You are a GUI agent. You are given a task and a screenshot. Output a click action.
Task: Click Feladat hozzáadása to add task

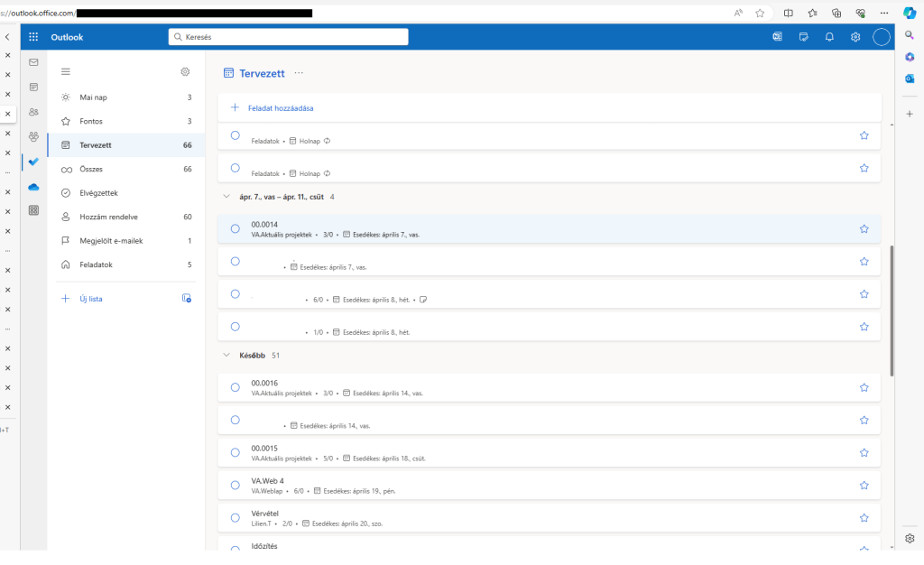pos(280,108)
